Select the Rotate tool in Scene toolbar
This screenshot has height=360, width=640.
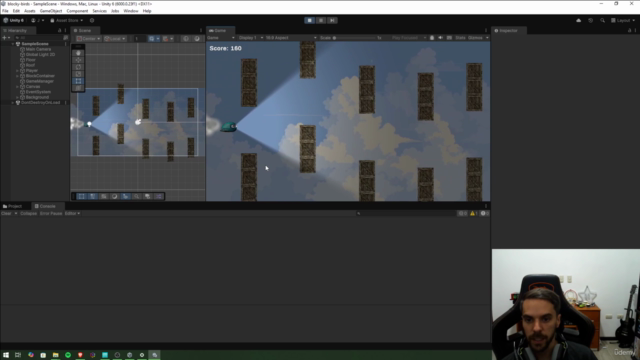click(x=78, y=67)
